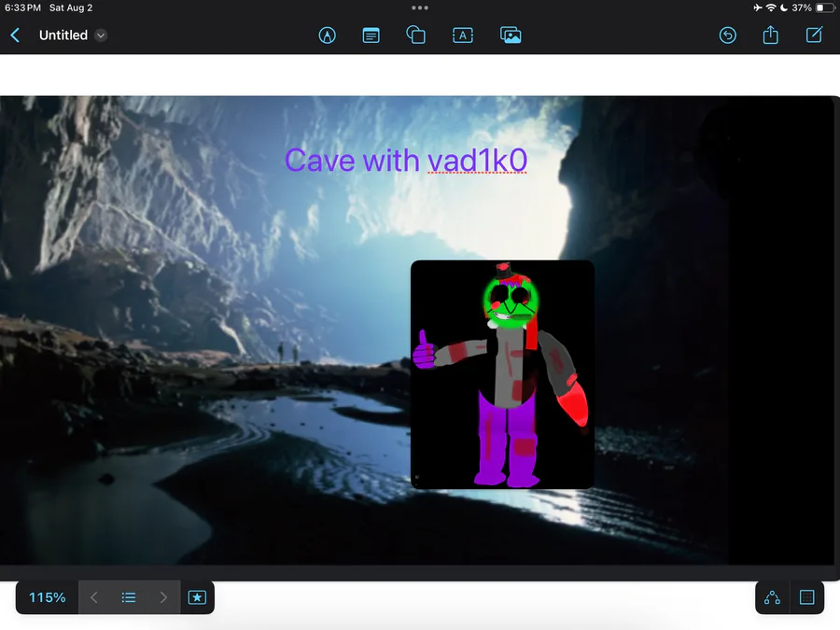
Task: Open the share menu icon
Action: (770, 35)
